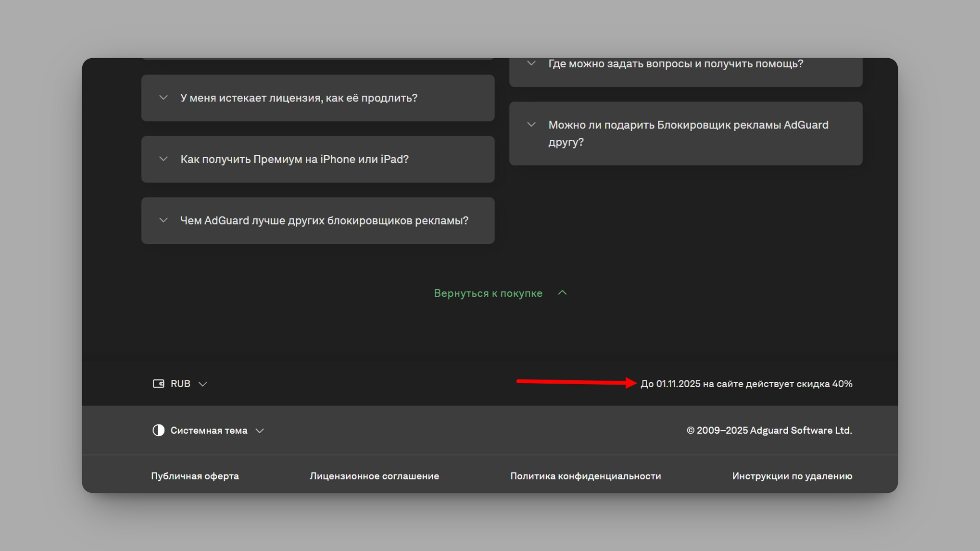This screenshot has width=980, height=551.
Task: Open the RUB currency dropdown
Action: (180, 383)
